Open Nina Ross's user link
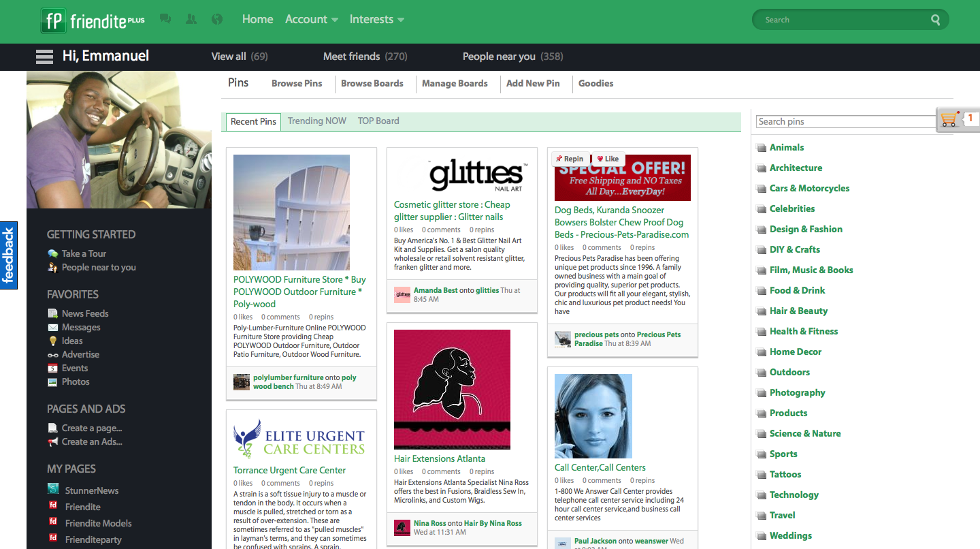The height and width of the screenshot is (549, 980). [x=430, y=523]
